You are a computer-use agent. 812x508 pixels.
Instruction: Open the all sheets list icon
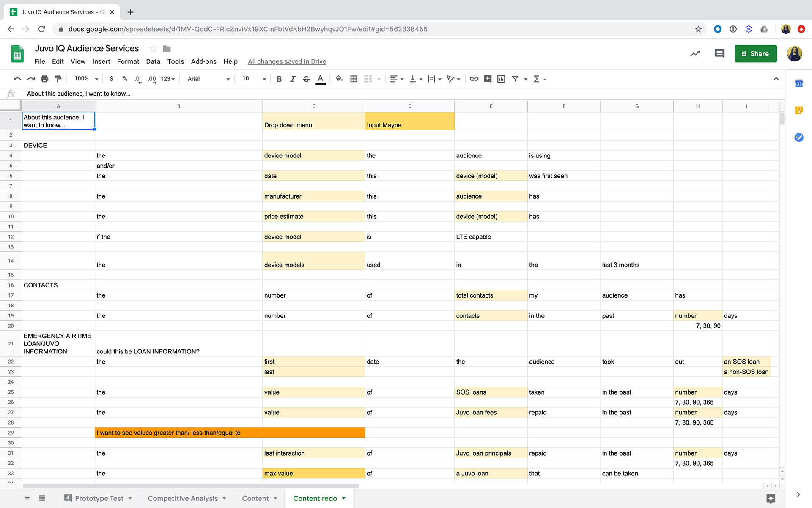[x=42, y=498]
